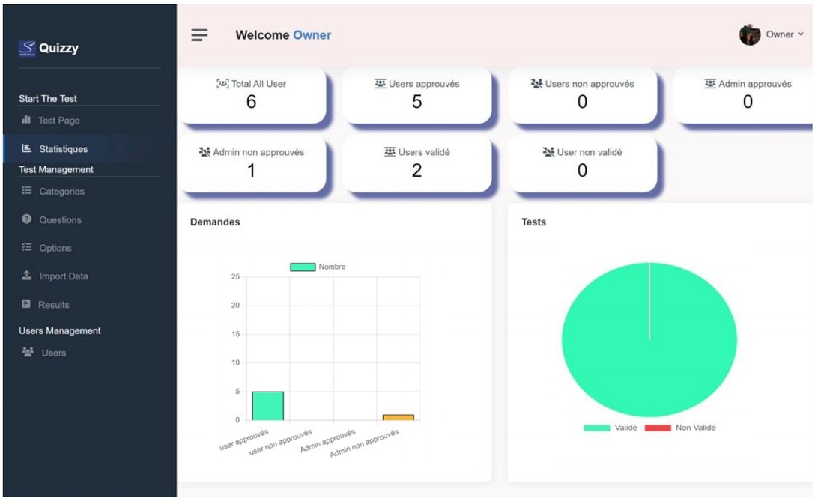Click the Test Page bar chart icon
The width and height of the screenshot is (821, 504).
26,120
